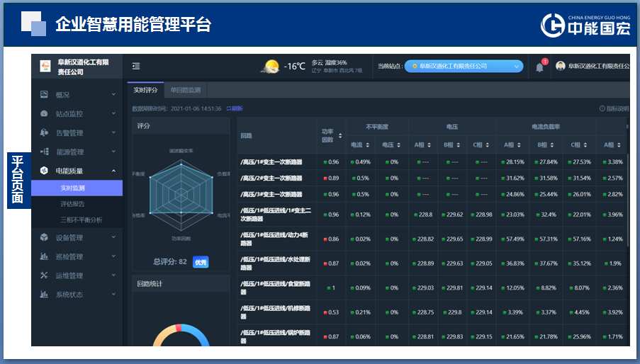Click the user avatar in header
The width and height of the screenshot is (640, 364).
coord(561,66)
